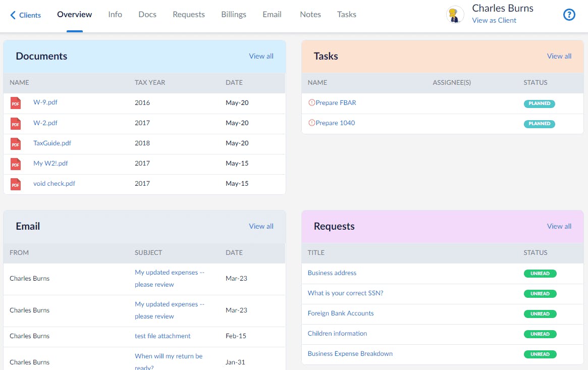The image size is (588, 370).
Task: View all items in Requests panel
Action: pos(559,226)
